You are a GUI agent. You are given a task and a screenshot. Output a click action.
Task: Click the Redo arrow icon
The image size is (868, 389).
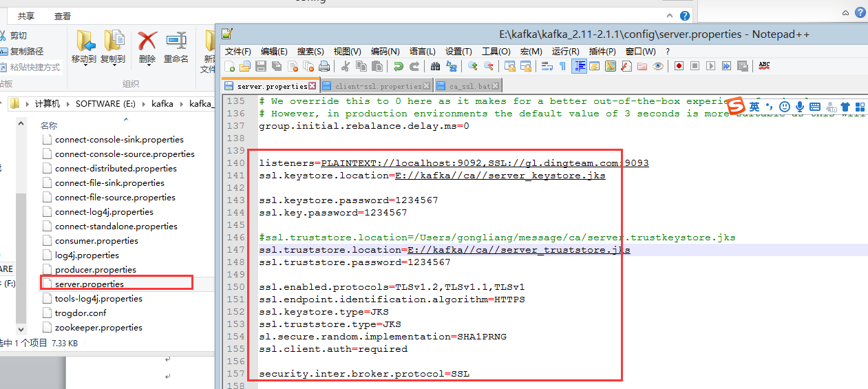[414, 66]
